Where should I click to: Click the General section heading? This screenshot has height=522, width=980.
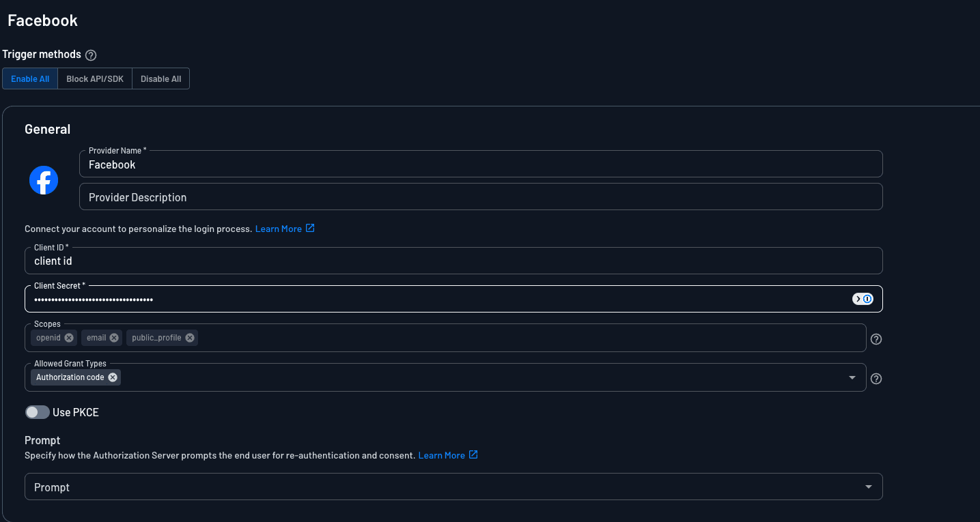point(48,129)
